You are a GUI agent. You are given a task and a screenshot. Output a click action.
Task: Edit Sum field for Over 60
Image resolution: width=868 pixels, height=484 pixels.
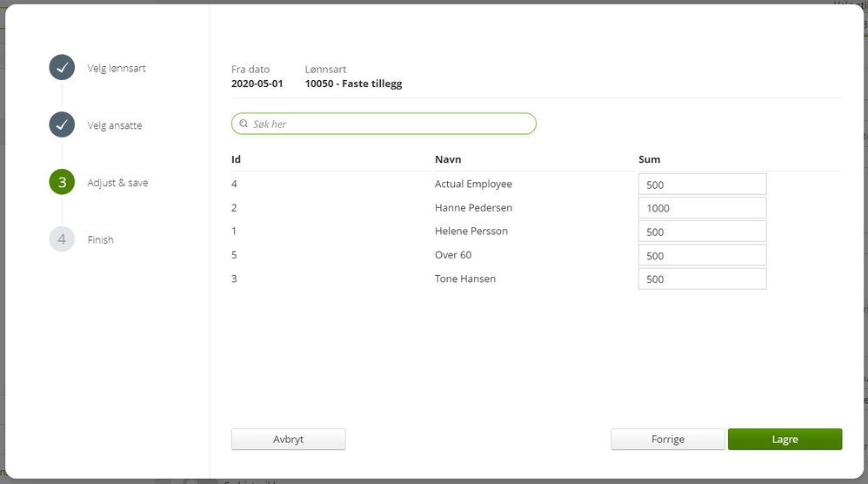tap(702, 255)
